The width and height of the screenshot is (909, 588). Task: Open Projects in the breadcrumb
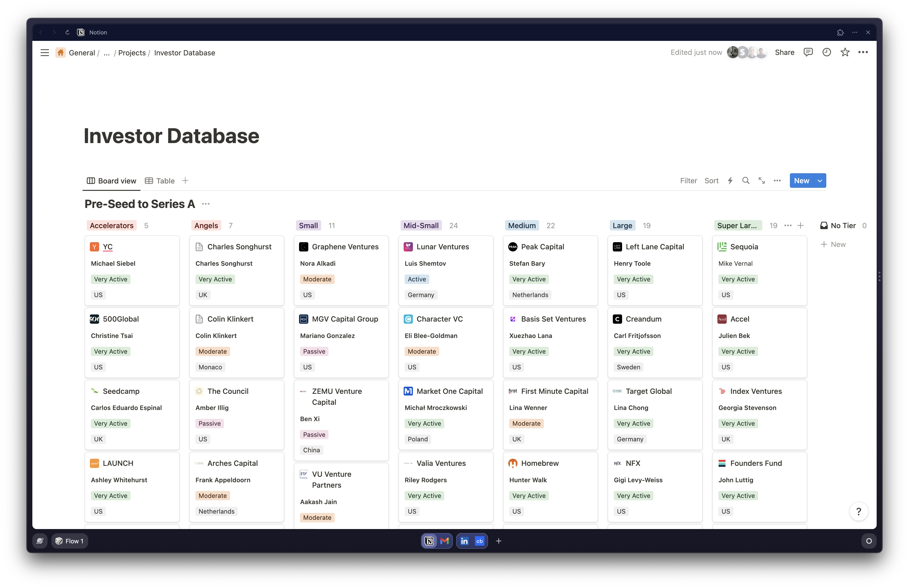(132, 53)
